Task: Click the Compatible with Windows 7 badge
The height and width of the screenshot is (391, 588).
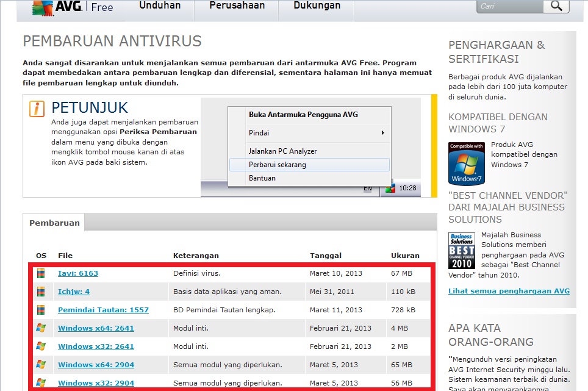Action: pos(467,163)
